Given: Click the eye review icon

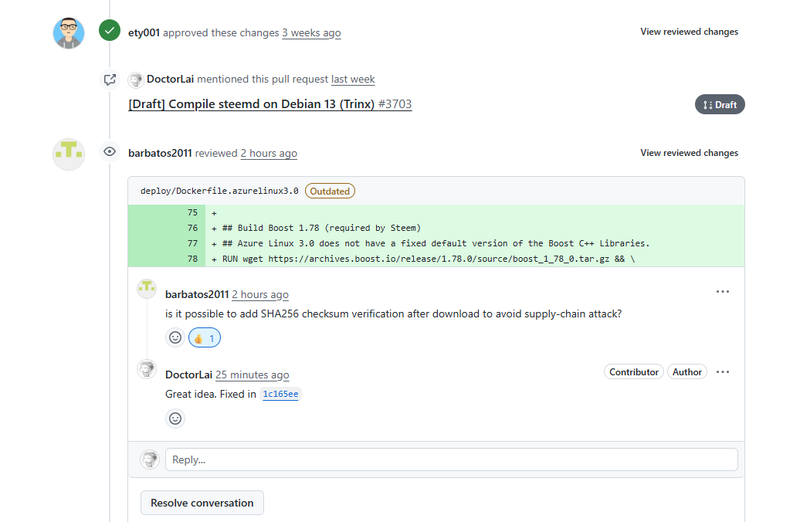Looking at the screenshot, I should [110, 153].
